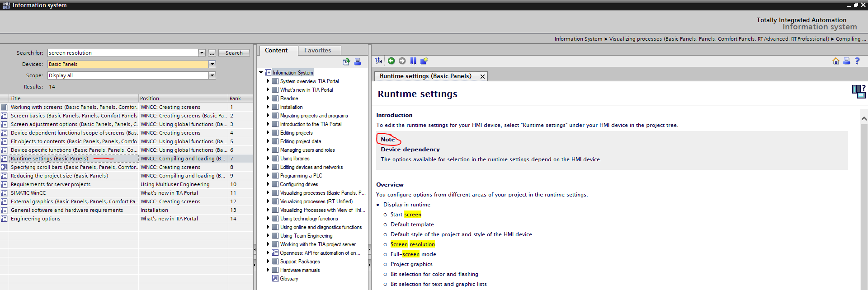Collapse the Information System root node

(261, 73)
